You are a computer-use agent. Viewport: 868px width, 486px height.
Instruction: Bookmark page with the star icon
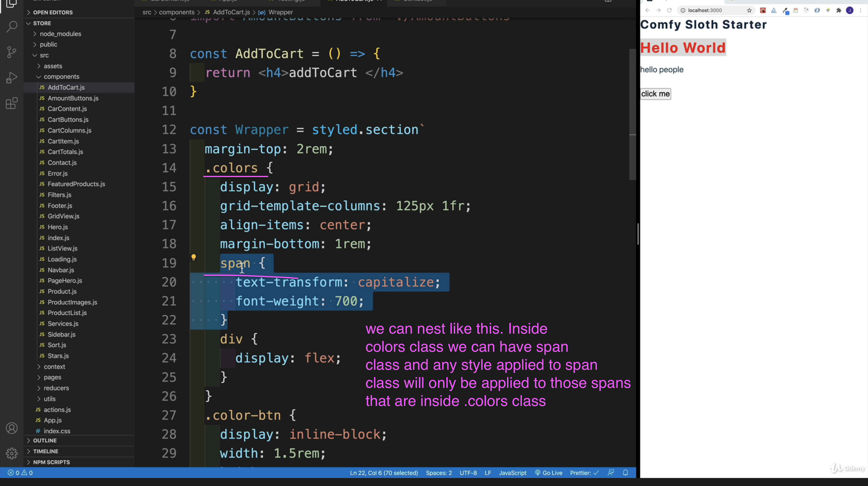[749, 10]
